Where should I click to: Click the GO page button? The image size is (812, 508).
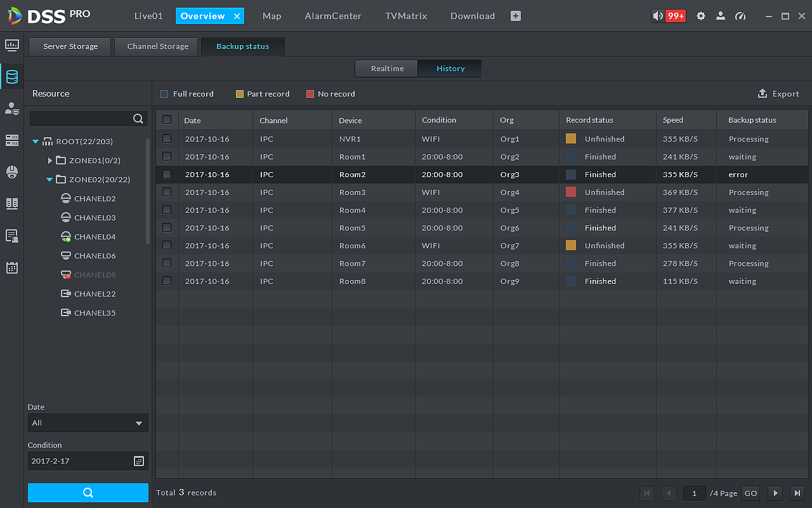pos(750,493)
